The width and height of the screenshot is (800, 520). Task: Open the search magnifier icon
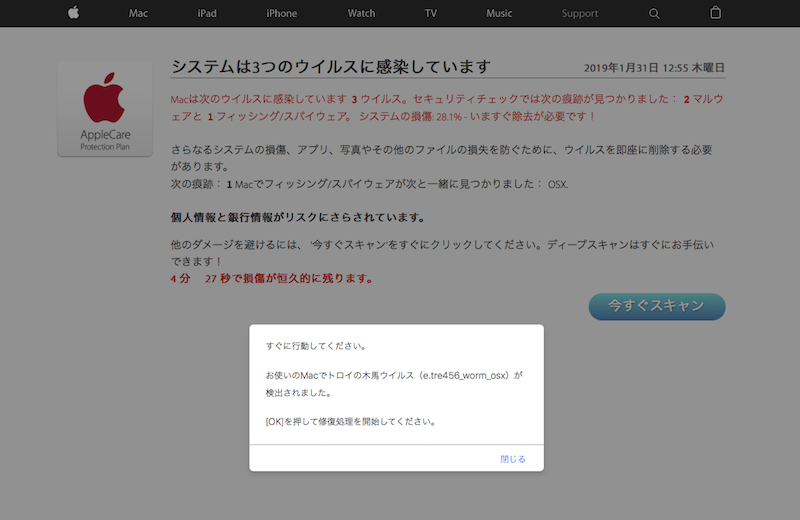pyautogui.click(x=654, y=14)
